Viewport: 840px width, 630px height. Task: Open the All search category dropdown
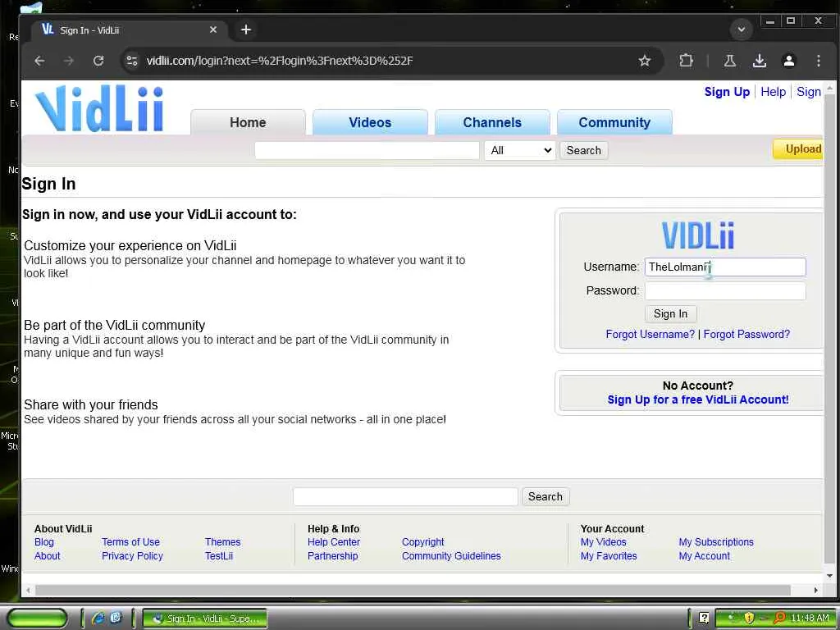(x=520, y=150)
